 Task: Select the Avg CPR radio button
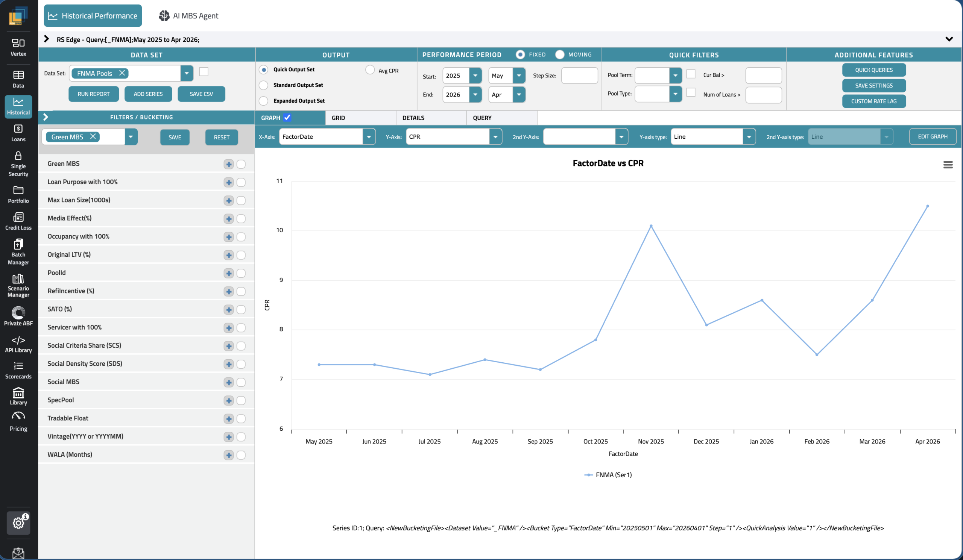[x=369, y=70]
